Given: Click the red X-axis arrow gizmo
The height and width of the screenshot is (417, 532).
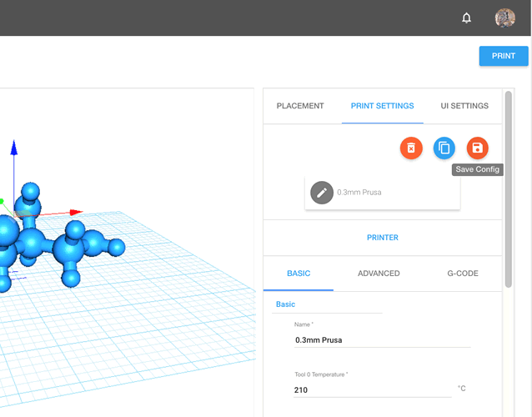Looking at the screenshot, I should 76,213.
